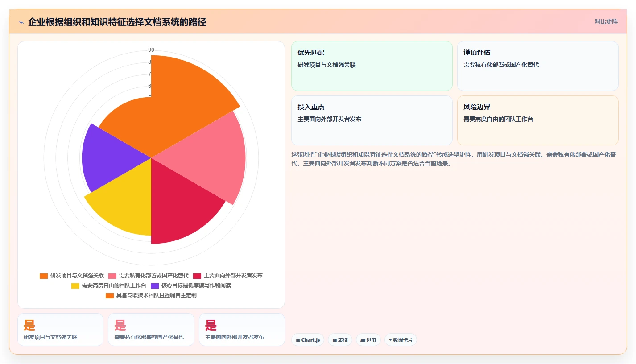Click the table icon in 表格 tag
Viewport: 636px width, 364px height.
pyautogui.click(x=335, y=340)
